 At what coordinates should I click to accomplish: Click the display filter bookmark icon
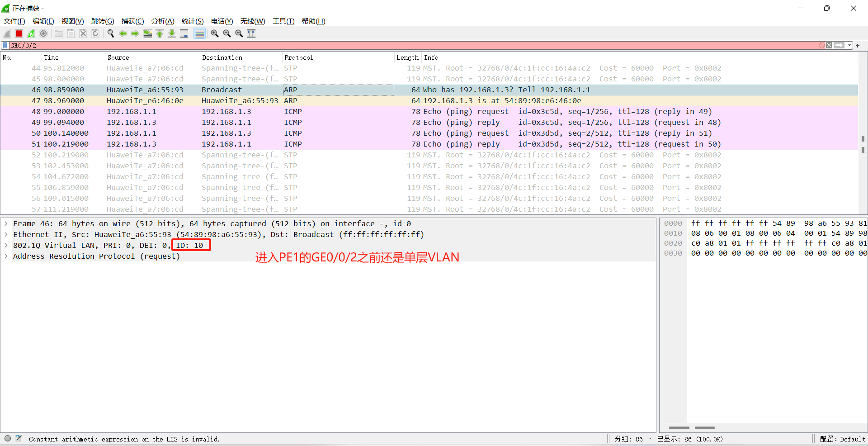[x=5, y=45]
